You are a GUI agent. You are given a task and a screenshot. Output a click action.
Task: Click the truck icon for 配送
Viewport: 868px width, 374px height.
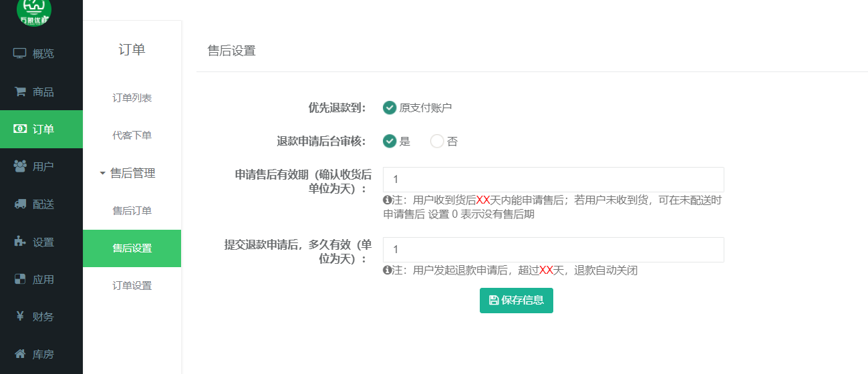pos(20,204)
